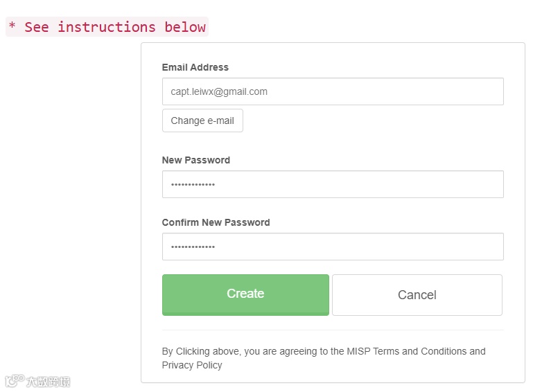Click the watermark logo icon at bottom-left

[15, 381]
